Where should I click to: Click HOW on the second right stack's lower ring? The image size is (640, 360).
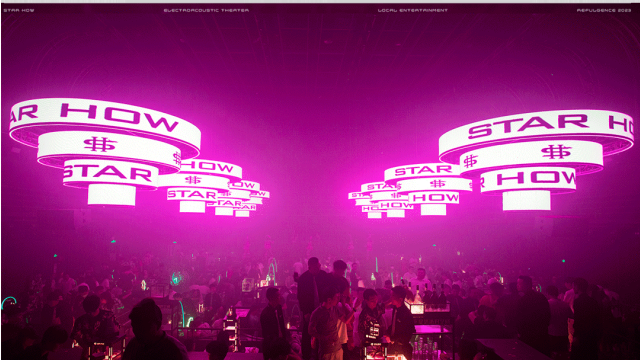tap(435, 198)
